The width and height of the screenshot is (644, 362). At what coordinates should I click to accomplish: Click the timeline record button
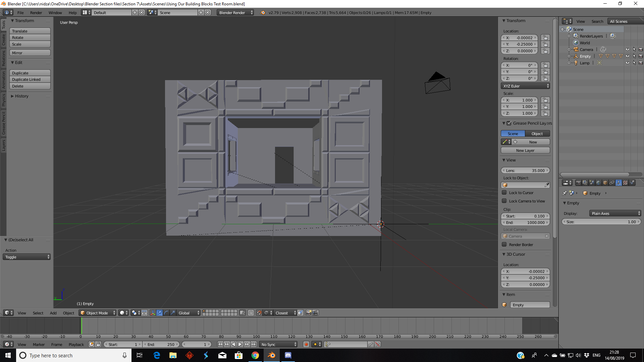tap(306, 345)
